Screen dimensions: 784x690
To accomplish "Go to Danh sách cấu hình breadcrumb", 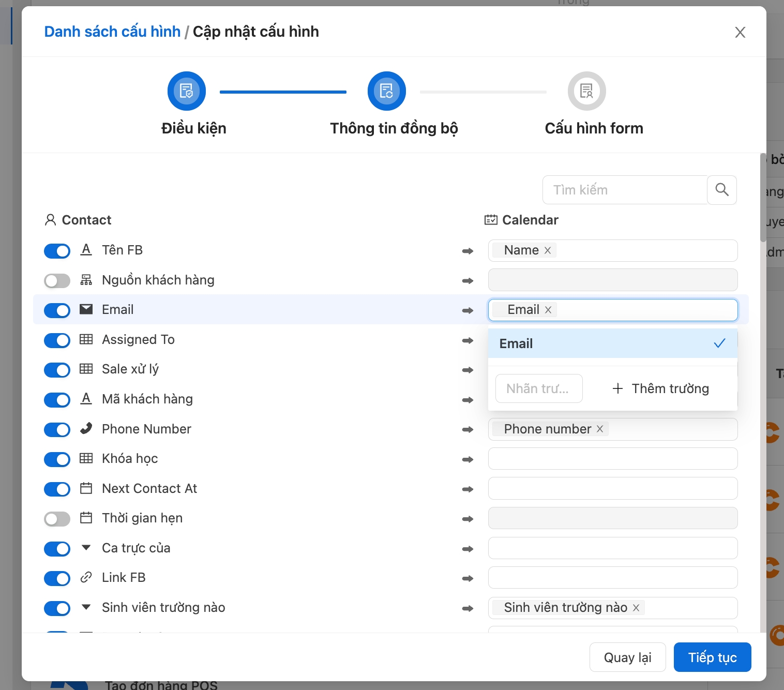I will (x=112, y=32).
